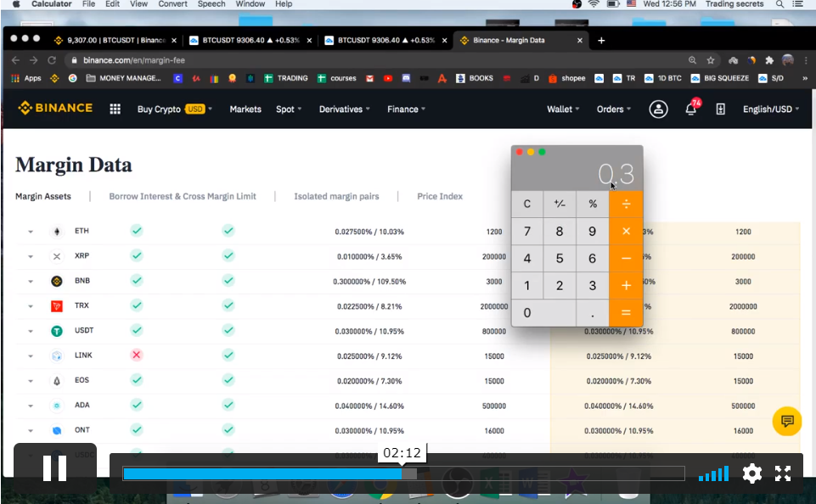Open the Wallet dropdown
Image resolution: width=816 pixels, height=504 pixels.
click(563, 109)
